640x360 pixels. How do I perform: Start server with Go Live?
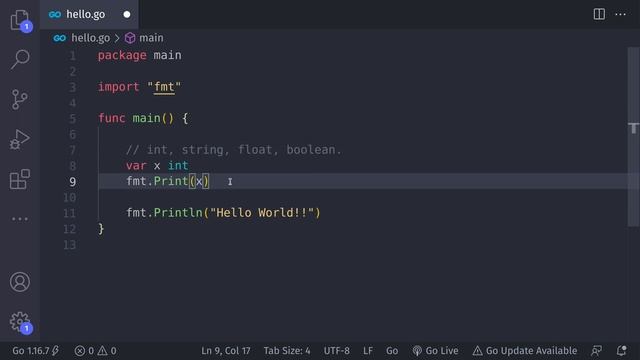point(435,351)
